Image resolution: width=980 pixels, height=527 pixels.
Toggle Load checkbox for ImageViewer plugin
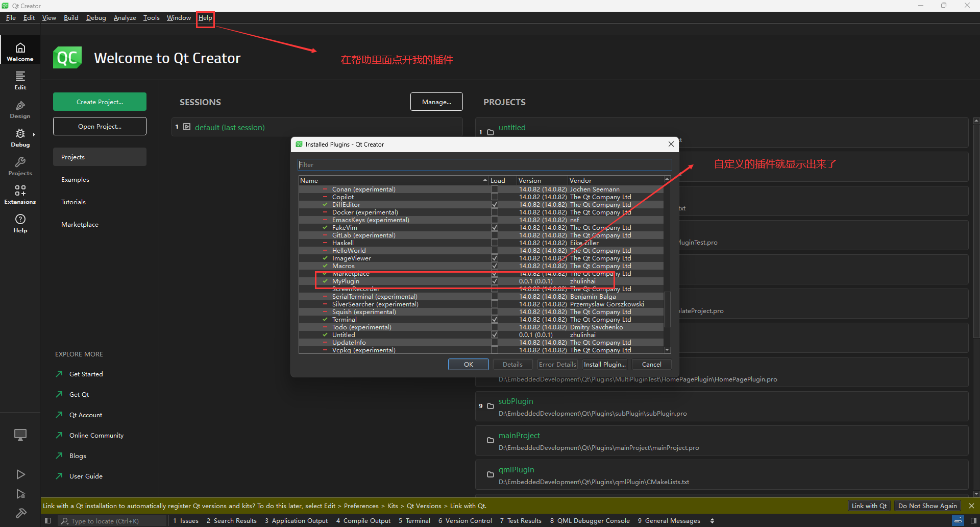(x=495, y=258)
